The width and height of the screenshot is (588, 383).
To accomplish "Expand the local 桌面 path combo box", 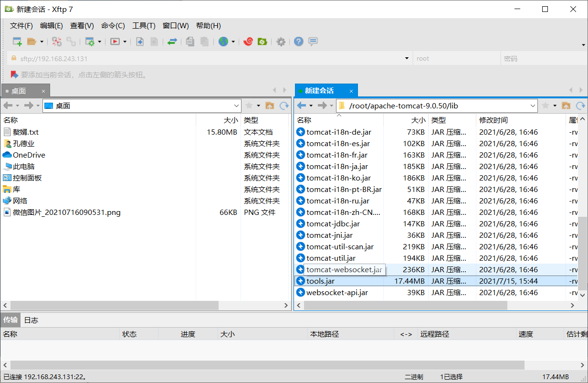I will pos(237,106).
